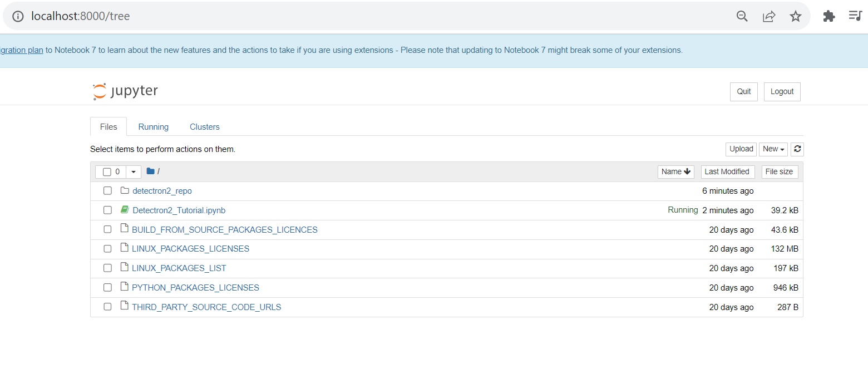Click the root '/' breadcrumb path

pos(159,171)
